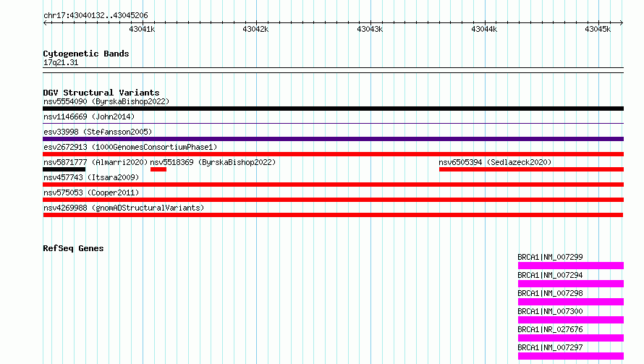Image resolution: width=644 pixels, height=364 pixels.
Task: Click the 43041k ruler tick label
Action: (142, 29)
